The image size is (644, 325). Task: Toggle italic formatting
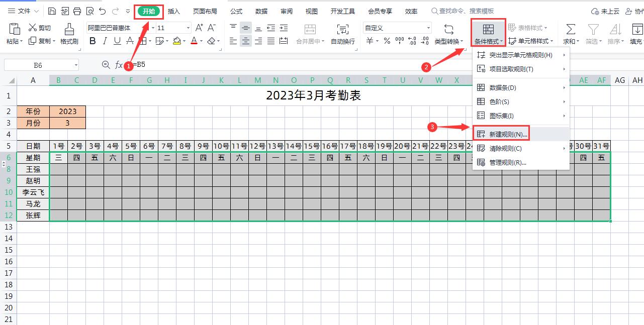pos(104,41)
